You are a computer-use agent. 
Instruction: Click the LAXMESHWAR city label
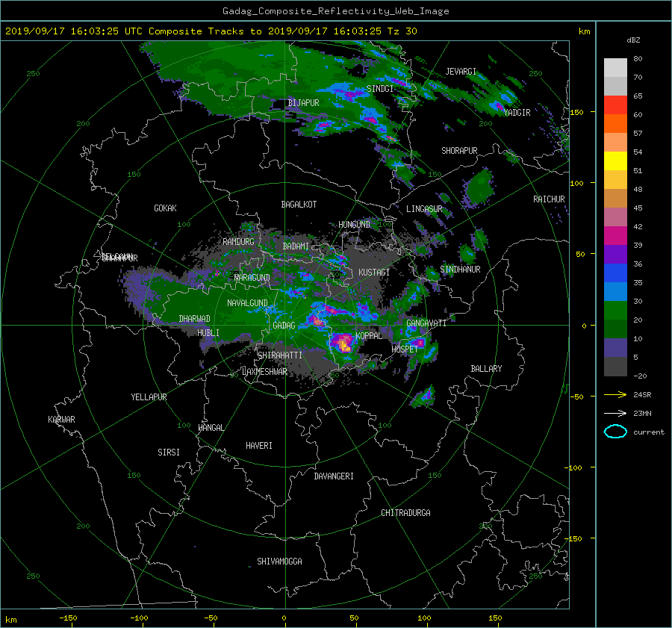pyautogui.click(x=264, y=372)
